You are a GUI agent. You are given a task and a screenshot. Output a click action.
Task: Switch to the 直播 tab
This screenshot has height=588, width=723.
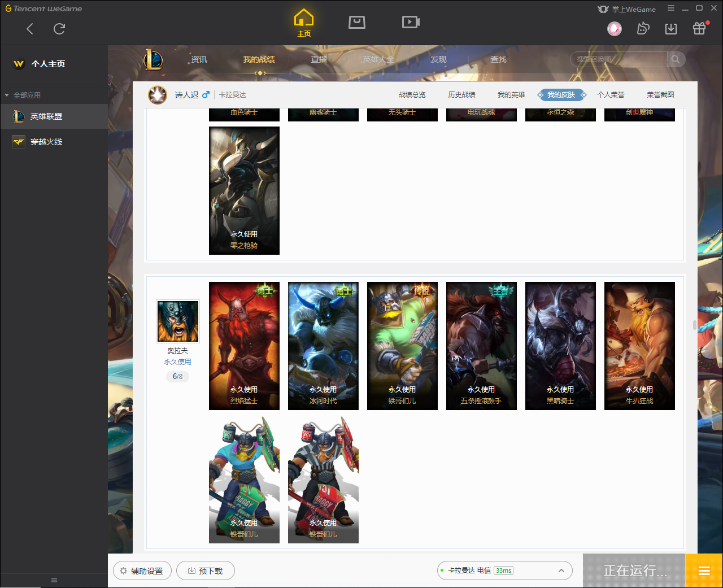tap(319, 59)
